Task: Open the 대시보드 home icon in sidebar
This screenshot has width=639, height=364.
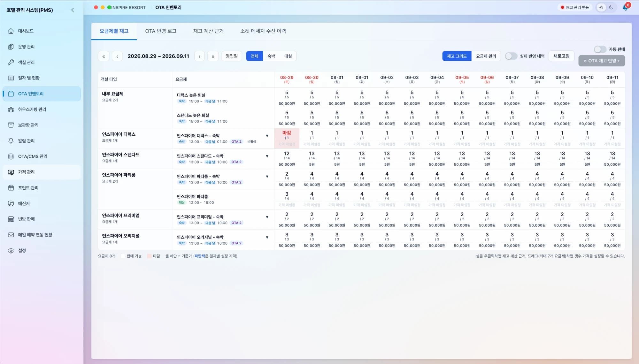Action: pyautogui.click(x=11, y=31)
